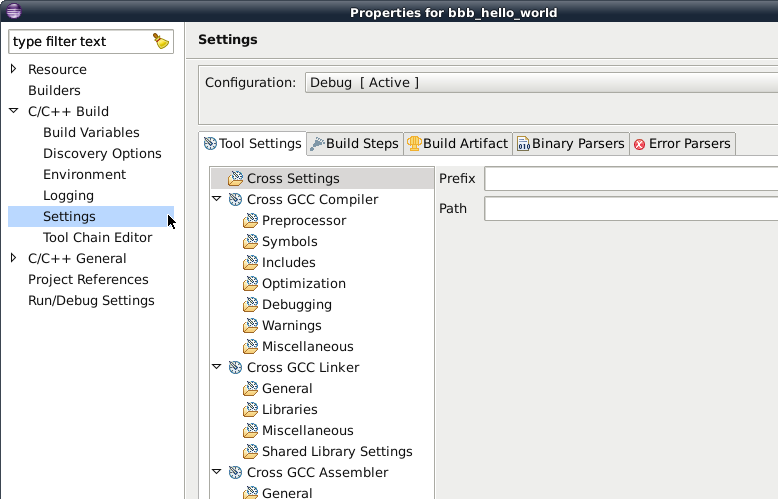This screenshot has width=778, height=499.
Task: Click the linker Miscellaneous folder icon
Action: click(250, 431)
